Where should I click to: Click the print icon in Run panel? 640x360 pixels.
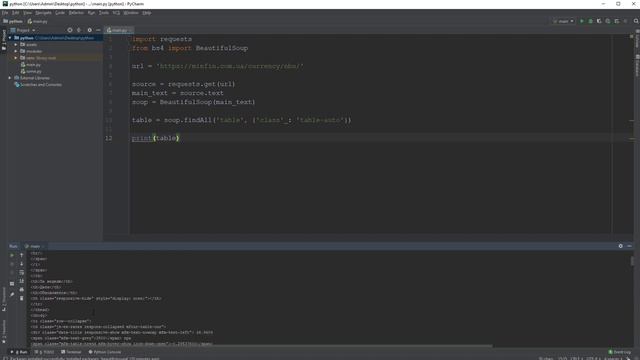22,289
